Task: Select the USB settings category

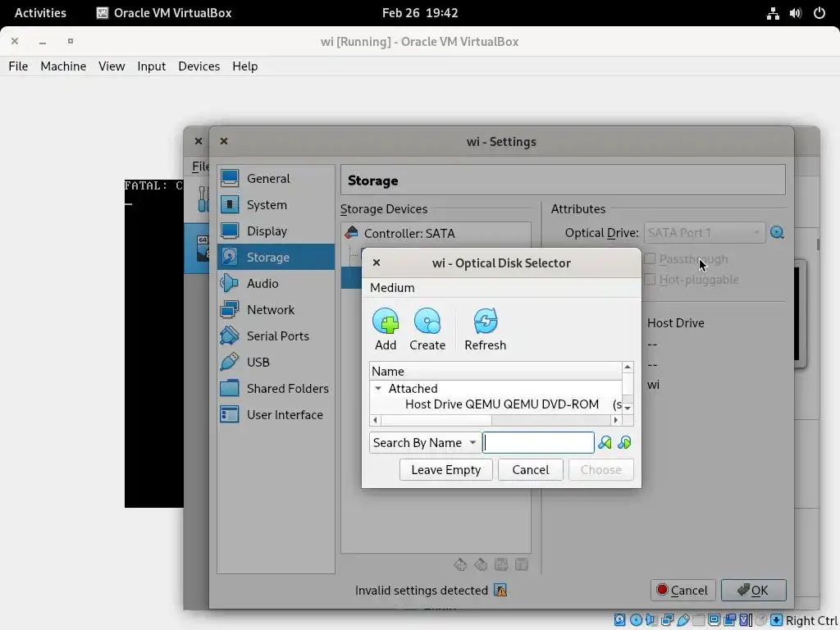Action: point(276,362)
